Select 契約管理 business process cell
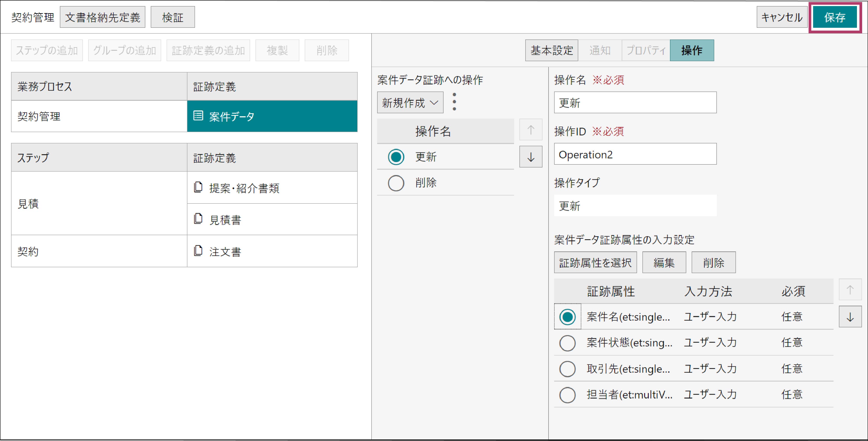The height and width of the screenshot is (441, 868). (99, 116)
